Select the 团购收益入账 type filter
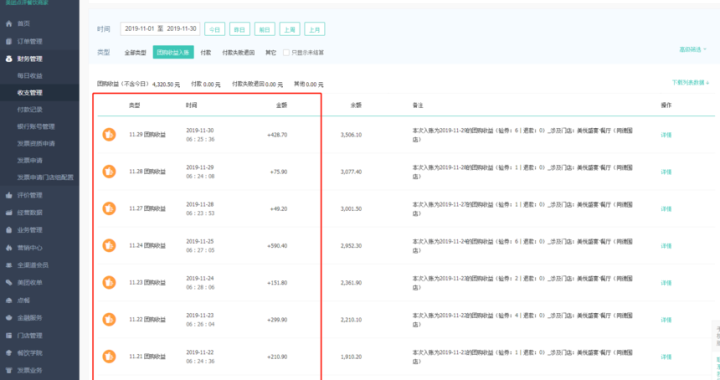The height and width of the screenshot is (380, 720). click(x=173, y=52)
